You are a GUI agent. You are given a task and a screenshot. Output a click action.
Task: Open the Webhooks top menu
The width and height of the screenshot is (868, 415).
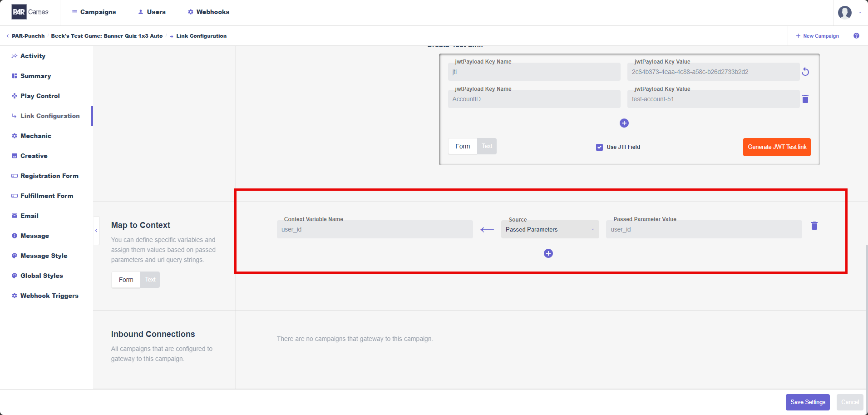tap(208, 12)
